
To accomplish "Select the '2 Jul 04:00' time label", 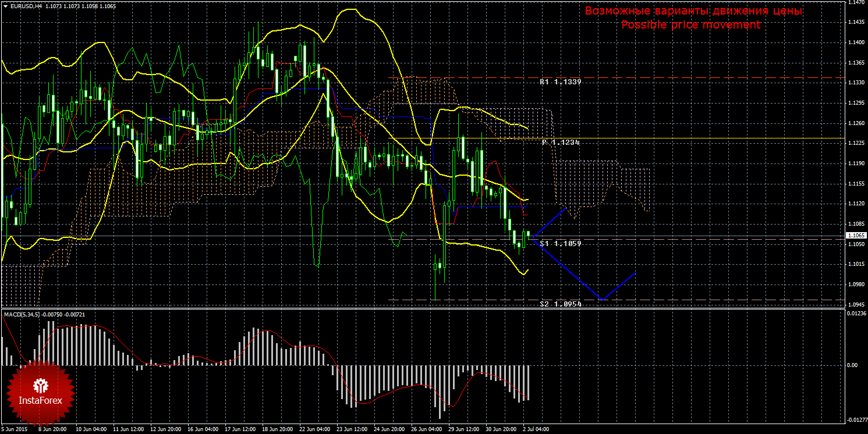I will tap(536, 429).
